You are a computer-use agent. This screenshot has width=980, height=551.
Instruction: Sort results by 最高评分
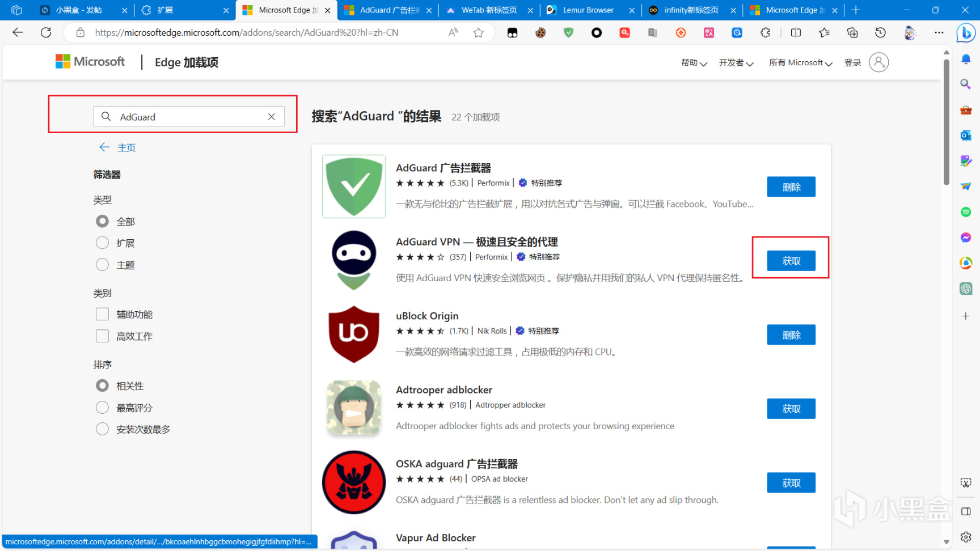102,408
